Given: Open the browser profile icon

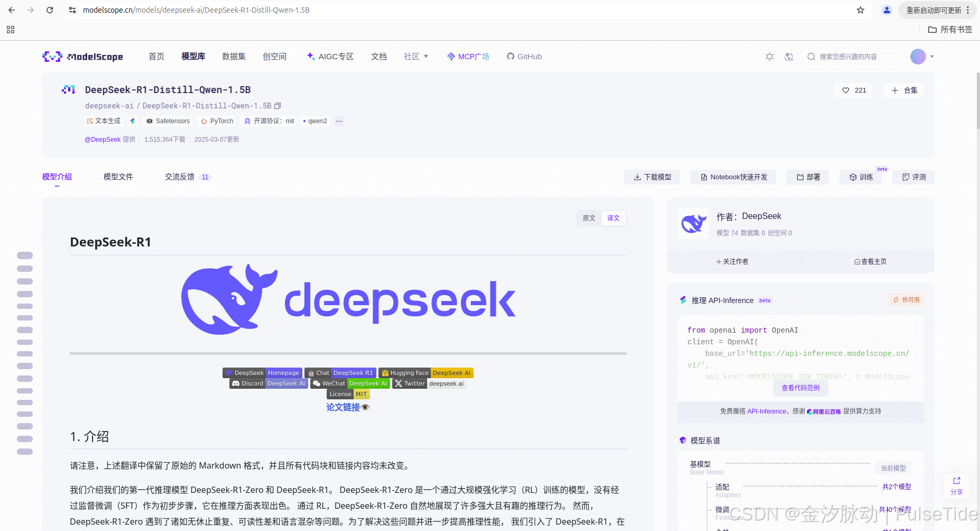Looking at the screenshot, I should 887,10.
